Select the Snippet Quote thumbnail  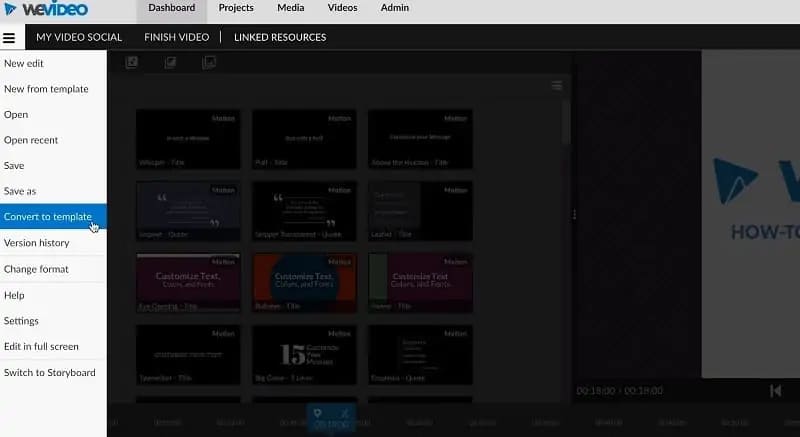pyautogui.click(x=188, y=211)
